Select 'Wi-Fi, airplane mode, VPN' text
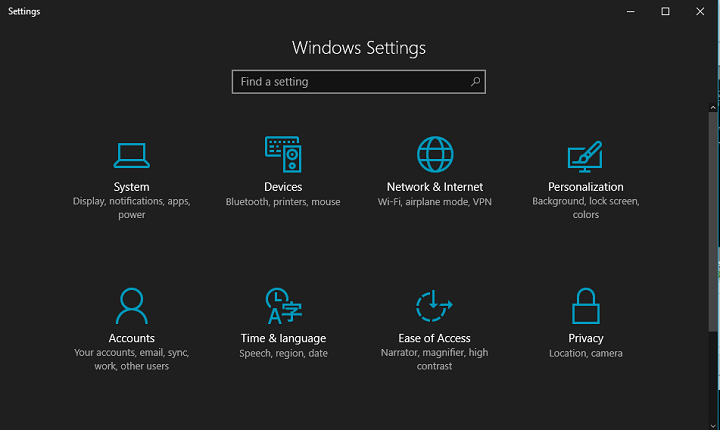The width and height of the screenshot is (720, 430). click(x=435, y=202)
